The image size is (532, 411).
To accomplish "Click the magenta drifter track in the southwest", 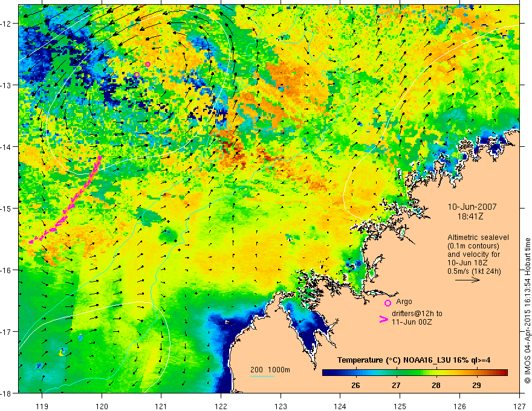I will click(65, 199).
